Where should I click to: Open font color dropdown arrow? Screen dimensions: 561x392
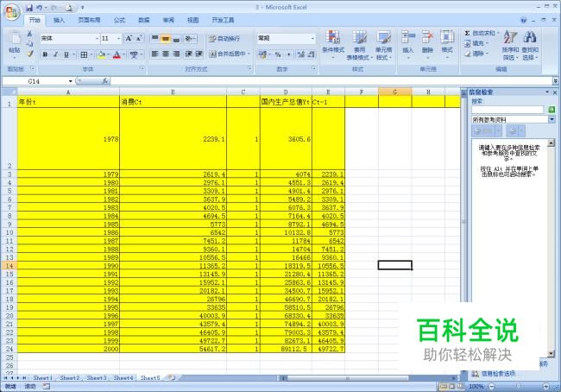(123, 54)
